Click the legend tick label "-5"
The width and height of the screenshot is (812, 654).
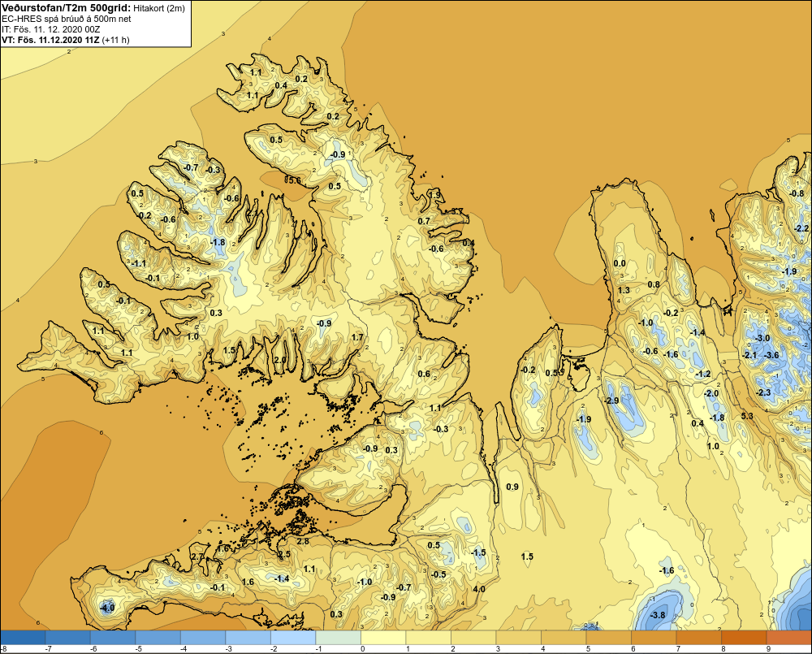(x=138, y=649)
